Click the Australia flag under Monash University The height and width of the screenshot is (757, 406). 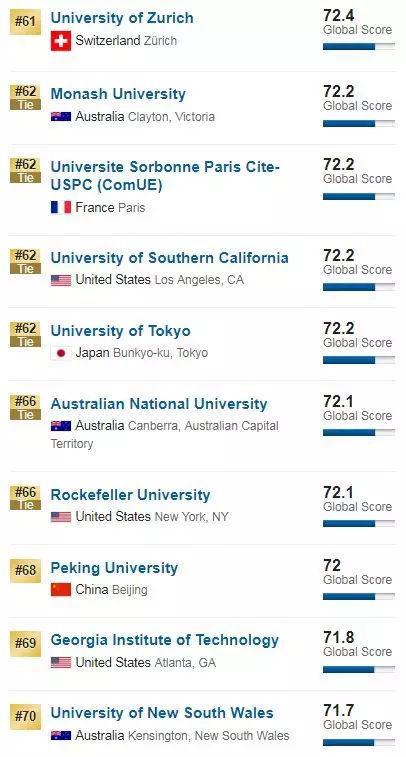coord(61,116)
